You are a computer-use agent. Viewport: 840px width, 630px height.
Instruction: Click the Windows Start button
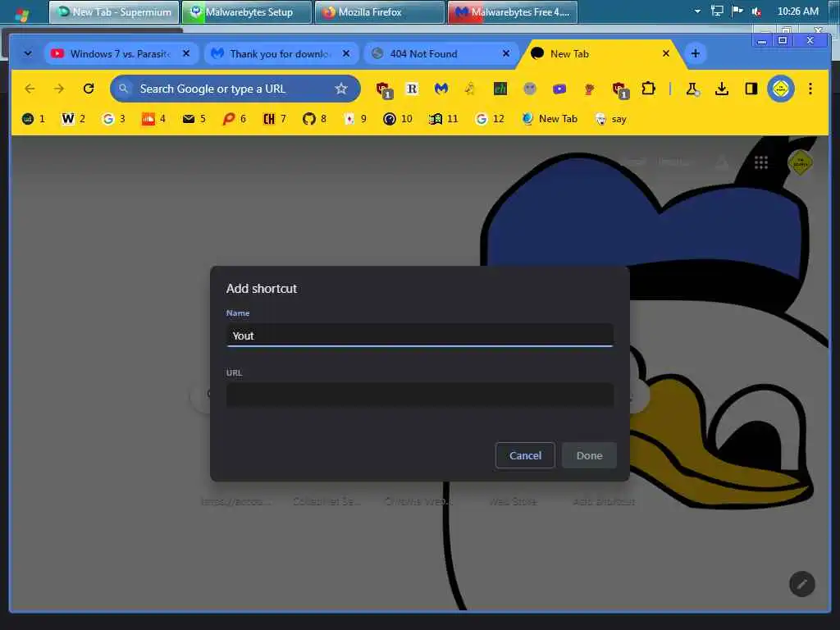tap(21, 13)
